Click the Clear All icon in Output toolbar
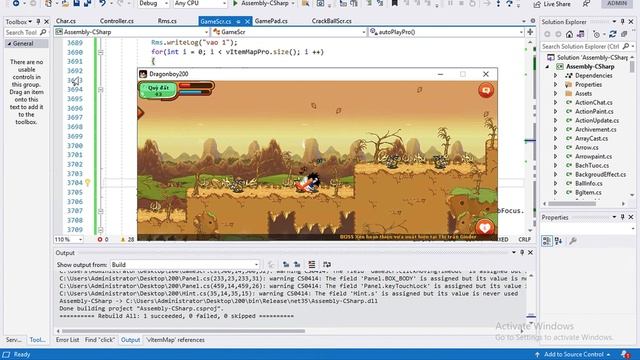Screen dimensions: 640x360 click(312, 264)
